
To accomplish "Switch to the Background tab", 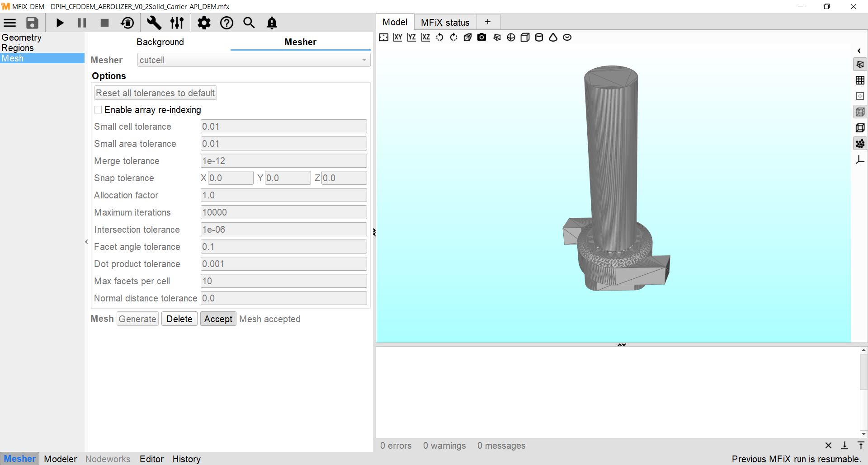I will click(x=160, y=42).
